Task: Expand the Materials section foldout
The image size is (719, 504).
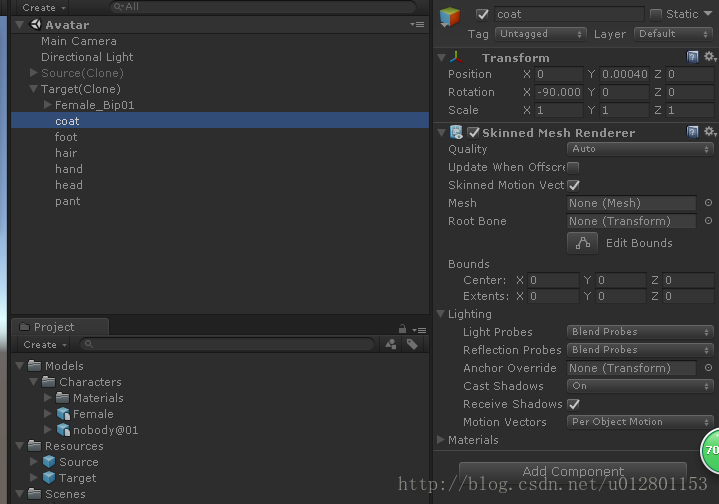Action: point(441,440)
